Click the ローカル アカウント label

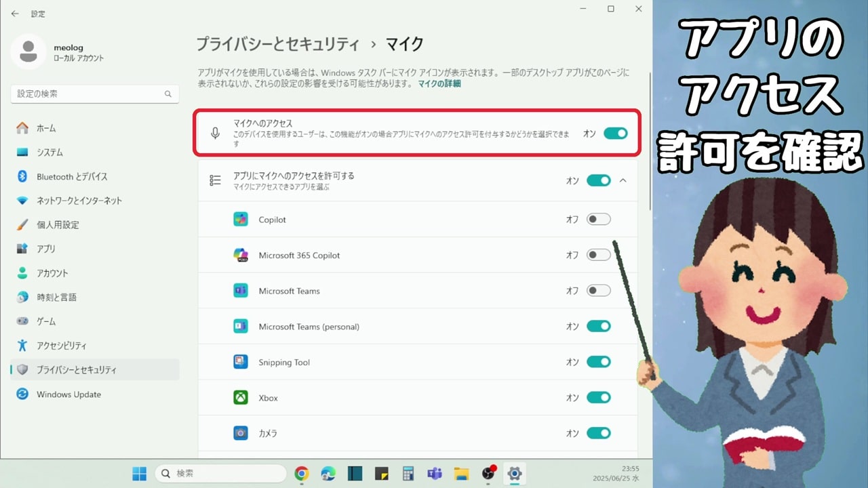[x=79, y=58]
